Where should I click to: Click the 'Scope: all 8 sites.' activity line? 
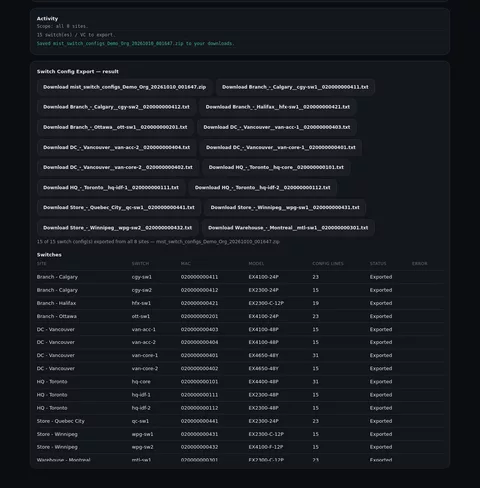(62, 26)
